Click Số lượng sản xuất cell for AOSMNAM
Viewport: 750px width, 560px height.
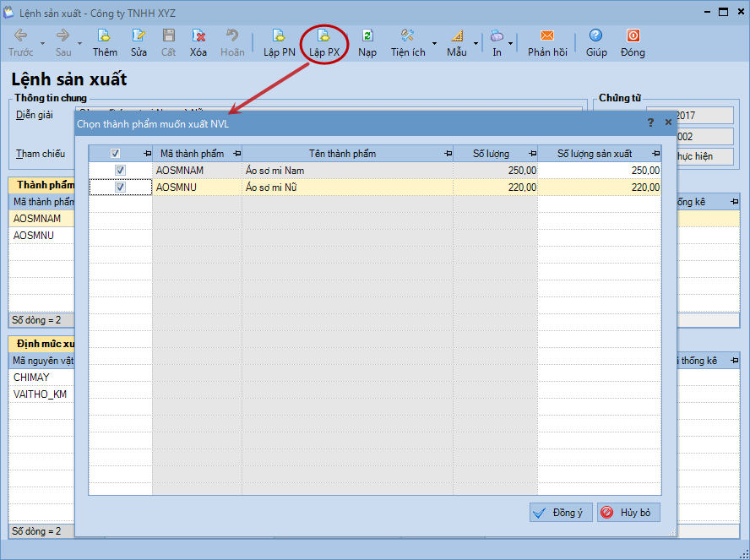599,171
